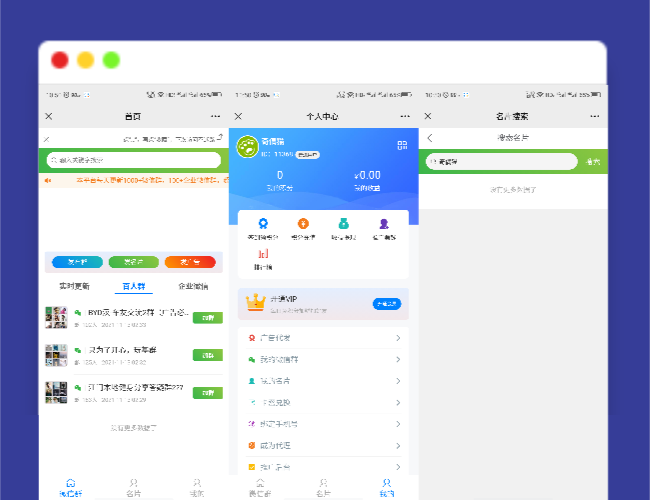Click the purple person icon in the shortcut grid
Image resolution: width=650 pixels, height=500 pixels.
[x=384, y=225]
